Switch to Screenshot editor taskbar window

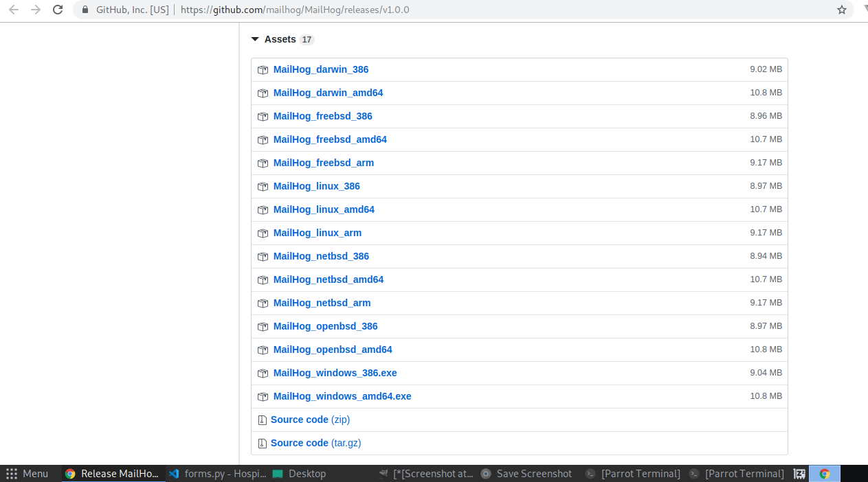pos(427,474)
